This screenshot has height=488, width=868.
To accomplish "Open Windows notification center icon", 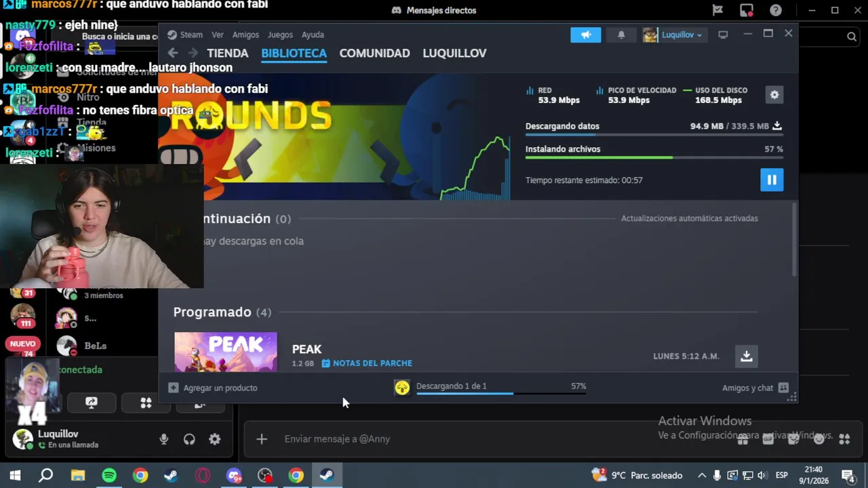I will pyautogui.click(x=848, y=475).
